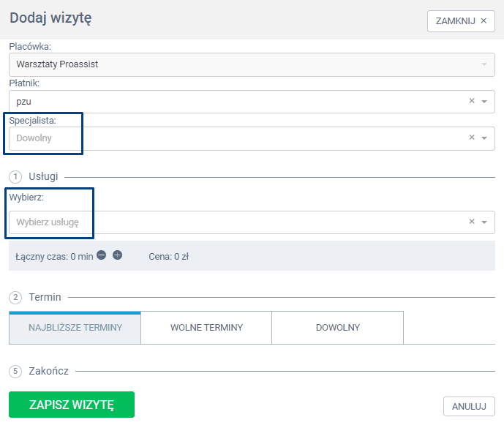Decrease total time with the minus icon
Image resolution: width=504 pixels, height=447 pixels.
pyautogui.click(x=102, y=255)
